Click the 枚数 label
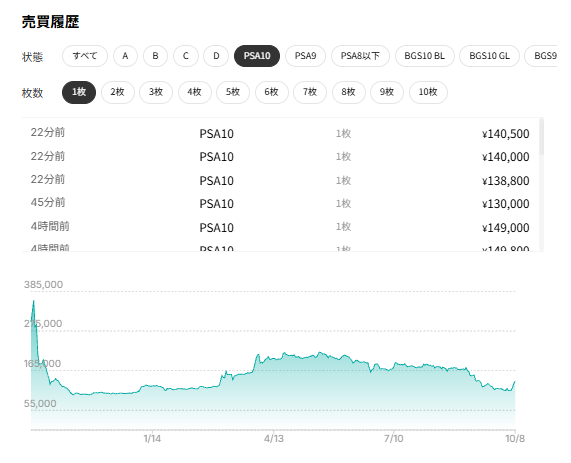The image size is (571, 463). [32, 93]
